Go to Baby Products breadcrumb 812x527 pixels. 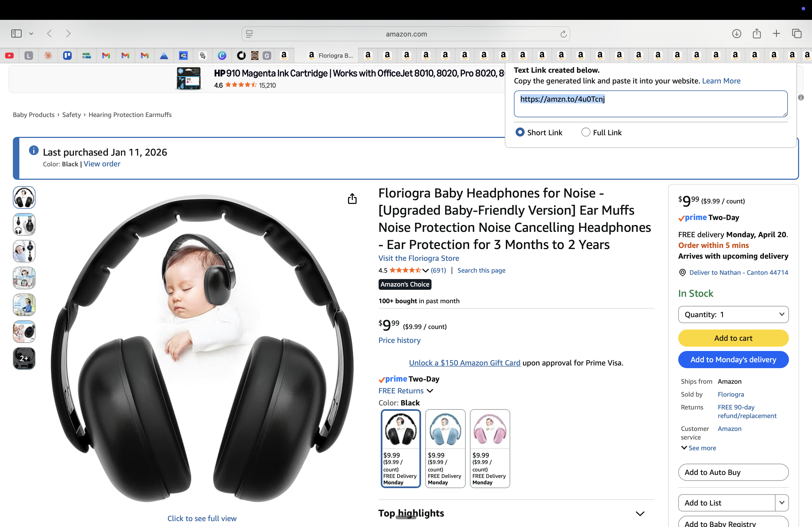[34, 115]
